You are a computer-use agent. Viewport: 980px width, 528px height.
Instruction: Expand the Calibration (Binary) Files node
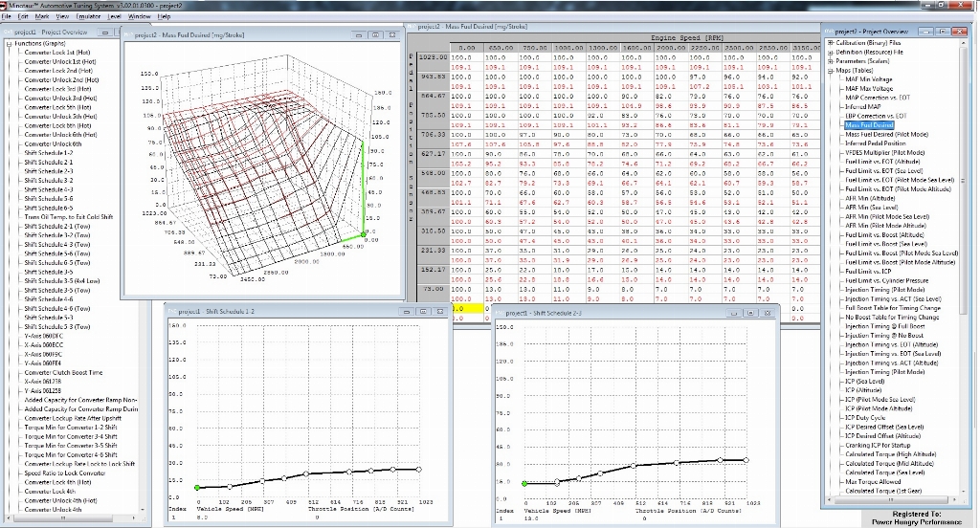831,43
